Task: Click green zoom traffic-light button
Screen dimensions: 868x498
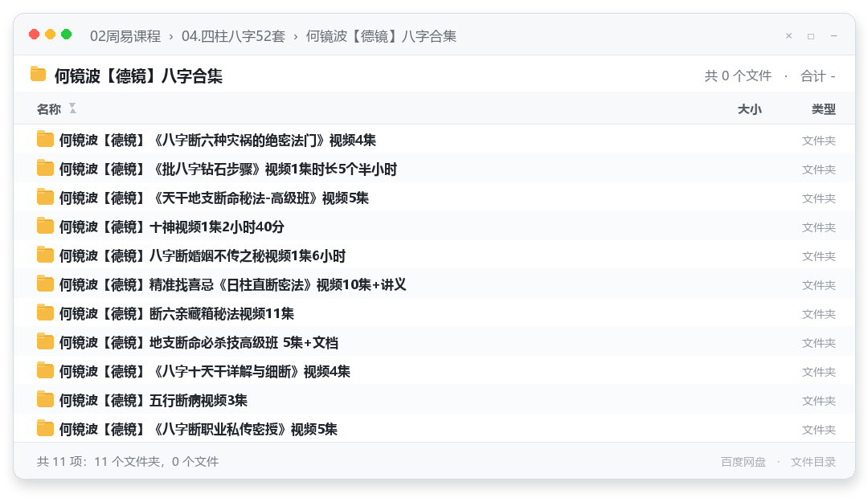Action: pos(67,35)
